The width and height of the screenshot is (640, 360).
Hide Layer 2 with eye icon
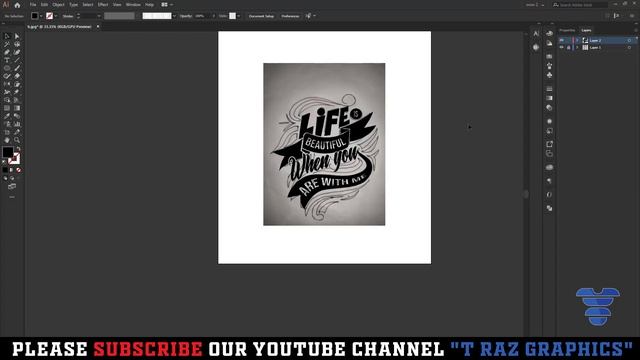click(x=562, y=40)
